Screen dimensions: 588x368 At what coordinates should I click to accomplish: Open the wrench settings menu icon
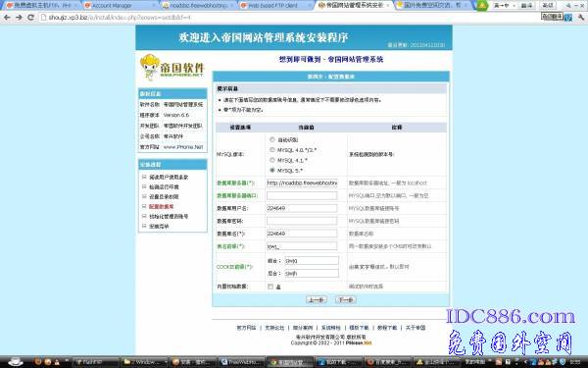coord(581,18)
